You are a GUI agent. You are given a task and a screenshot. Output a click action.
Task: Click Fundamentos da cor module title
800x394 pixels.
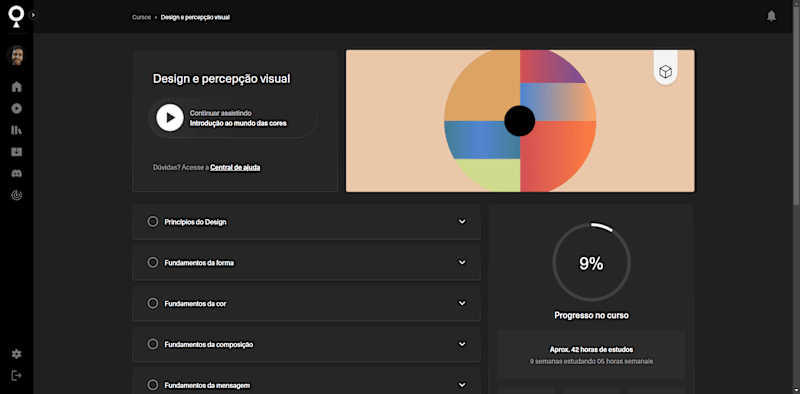(x=195, y=304)
